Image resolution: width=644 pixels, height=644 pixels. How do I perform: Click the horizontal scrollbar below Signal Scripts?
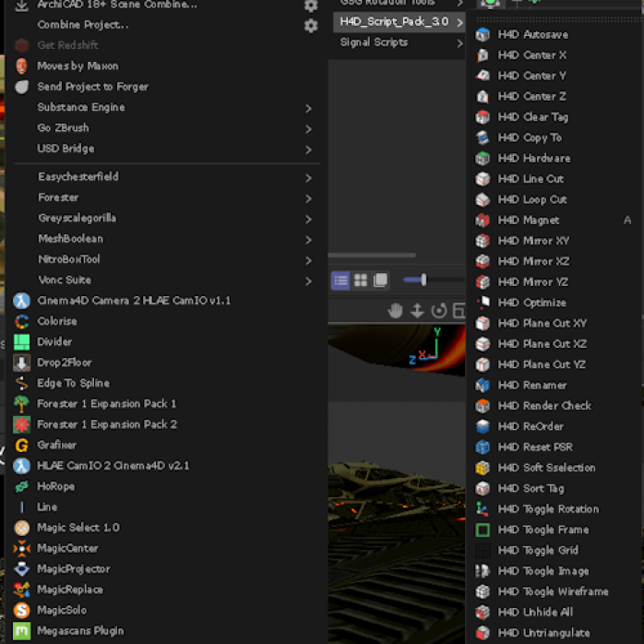pyautogui.click(x=372, y=255)
